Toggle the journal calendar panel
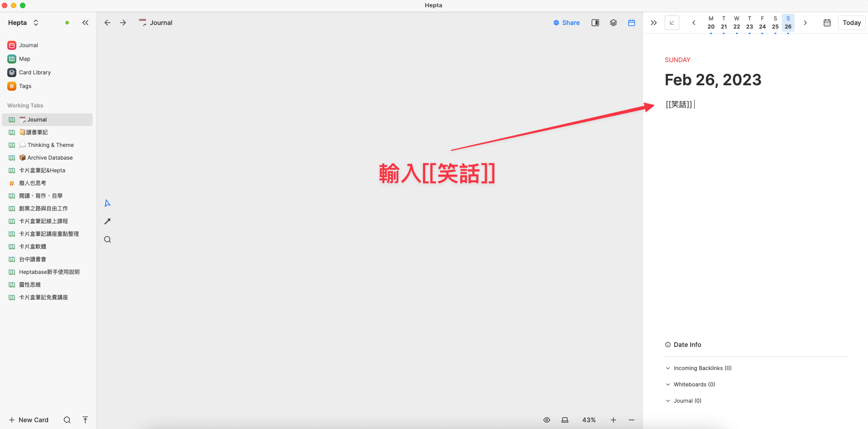The width and height of the screenshot is (868, 429). tap(631, 23)
